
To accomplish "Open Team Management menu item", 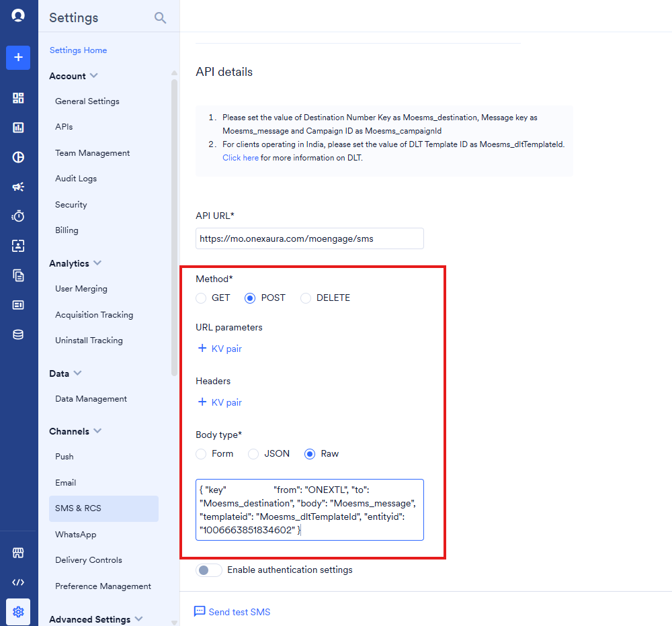I will pyautogui.click(x=93, y=153).
